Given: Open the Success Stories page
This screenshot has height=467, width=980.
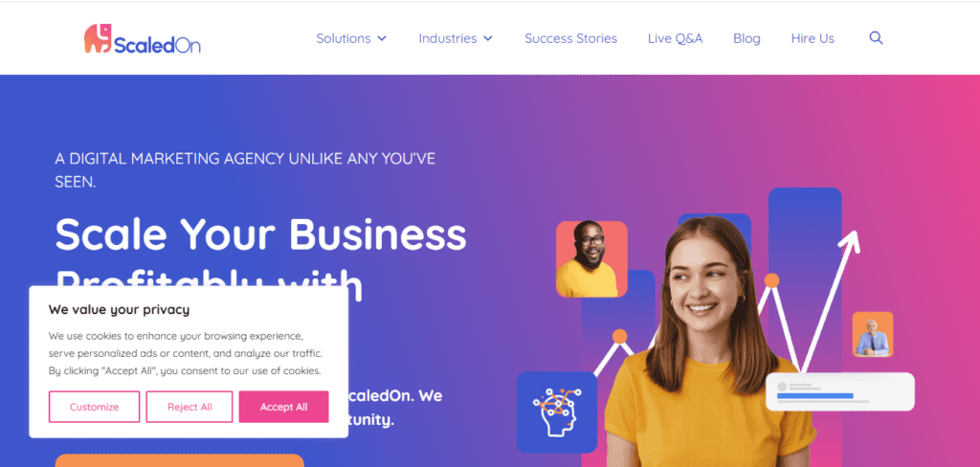Looking at the screenshot, I should pos(570,38).
